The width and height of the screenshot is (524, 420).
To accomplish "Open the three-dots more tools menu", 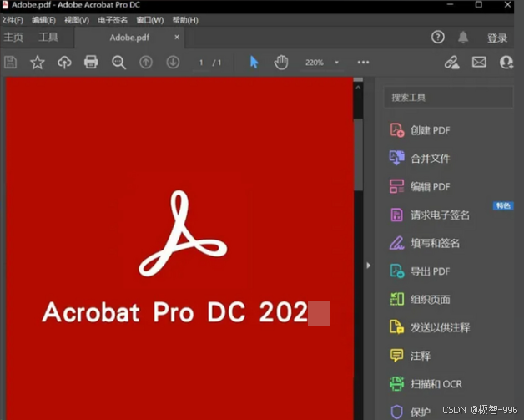I will (x=363, y=62).
